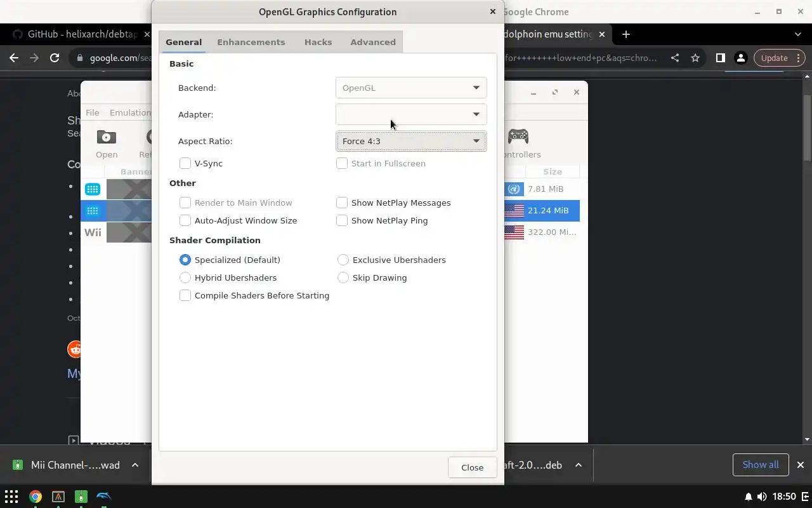Expand the Adapter dropdown
Screen dimensions: 812x508
point(411,114)
